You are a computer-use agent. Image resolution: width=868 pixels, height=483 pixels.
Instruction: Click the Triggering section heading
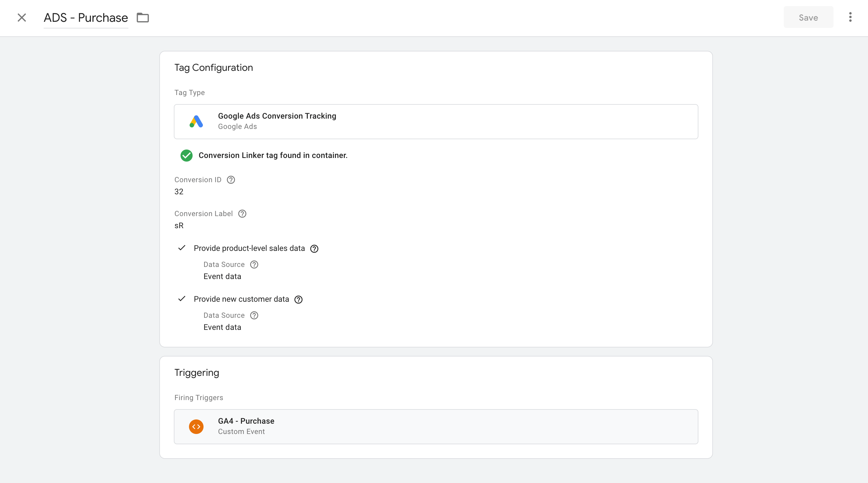pos(197,373)
